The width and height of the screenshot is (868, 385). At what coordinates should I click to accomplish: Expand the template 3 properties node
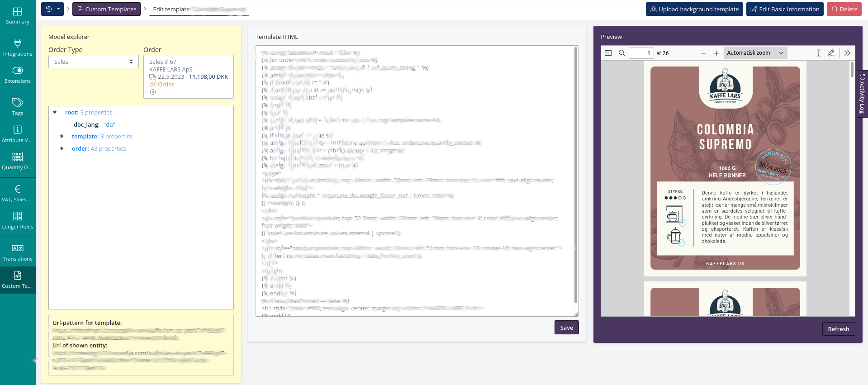(x=62, y=136)
